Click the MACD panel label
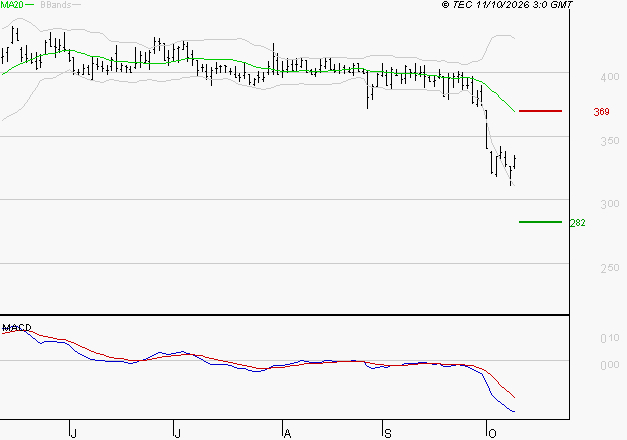This screenshot has height=440, width=627. coord(17,328)
